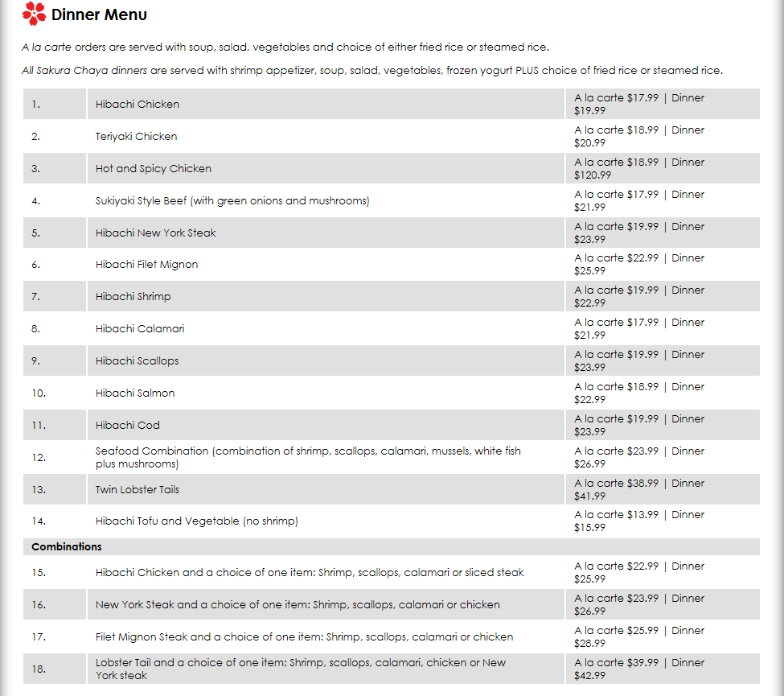Click the Hibachi Filet Mignon item
Image resolution: width=784 pixels, height=696 pixels.
[x=146, y=265]
